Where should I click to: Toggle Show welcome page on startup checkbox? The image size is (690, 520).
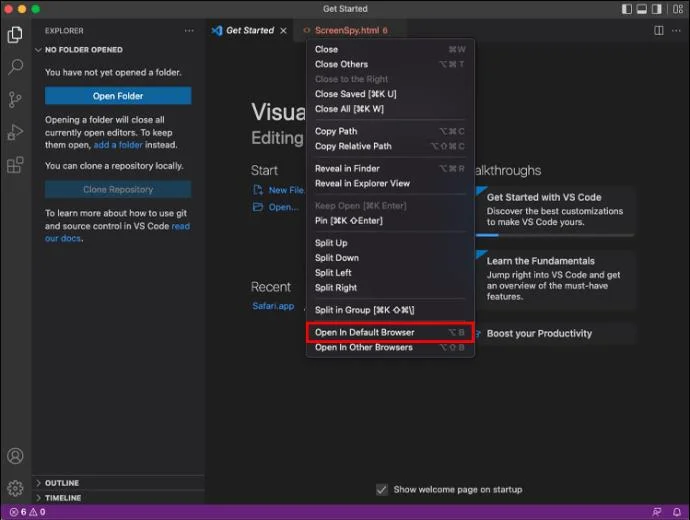point(382,489)
